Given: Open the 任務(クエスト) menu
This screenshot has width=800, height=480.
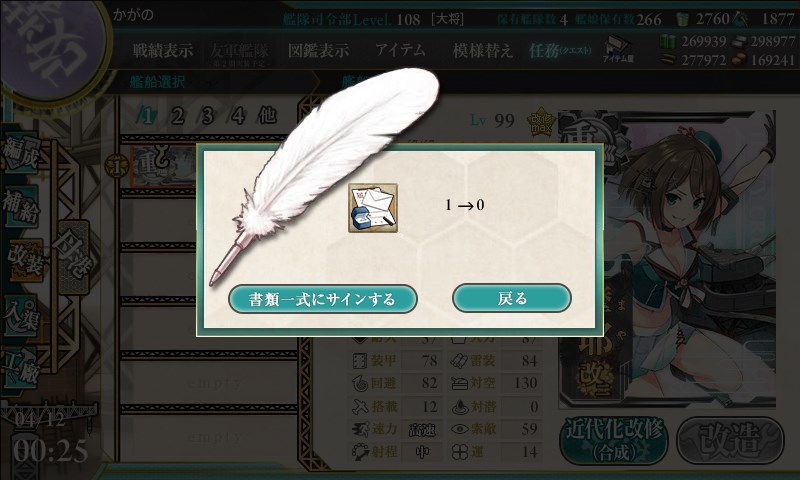Looking at the screenshot, I should (x=560, y=50).
